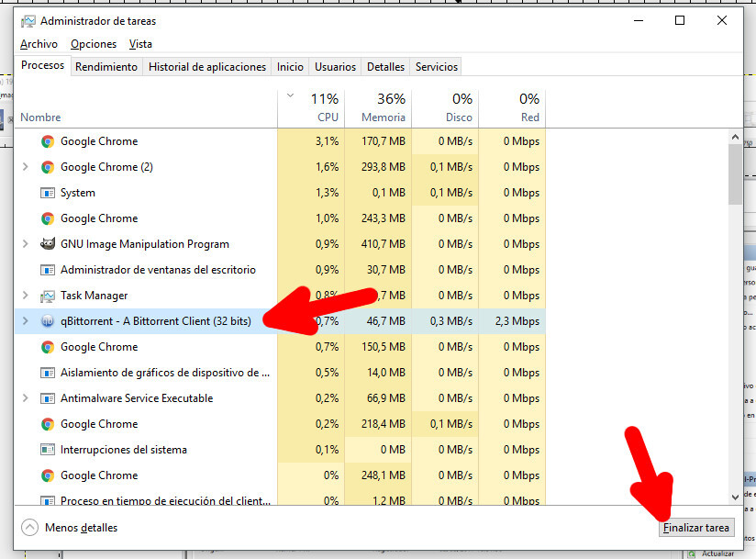Image resolution: width=756 pixels, height=559 pixels.
Task: Click the 3,1% CPU value
Action: coord(327,141)
